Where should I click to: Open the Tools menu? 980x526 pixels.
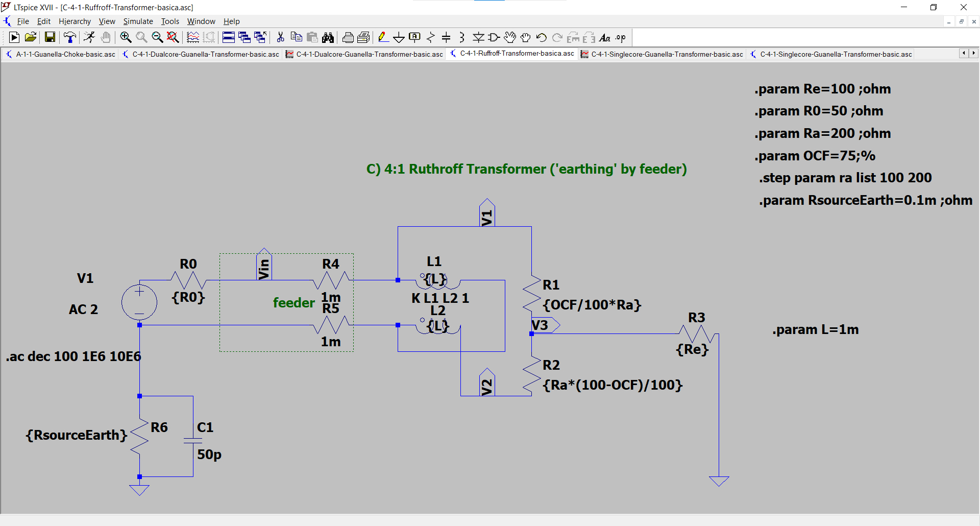click(169, 21)
